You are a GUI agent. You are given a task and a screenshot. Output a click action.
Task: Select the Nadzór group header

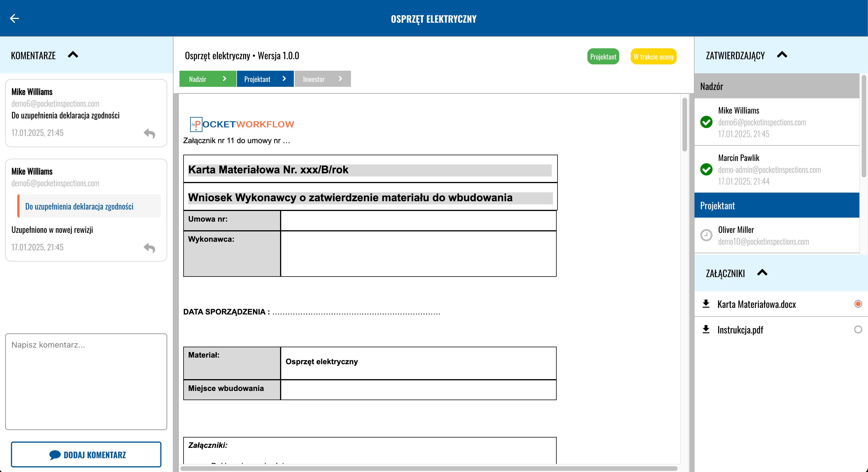pyautogui.click(x=777, y=86)
